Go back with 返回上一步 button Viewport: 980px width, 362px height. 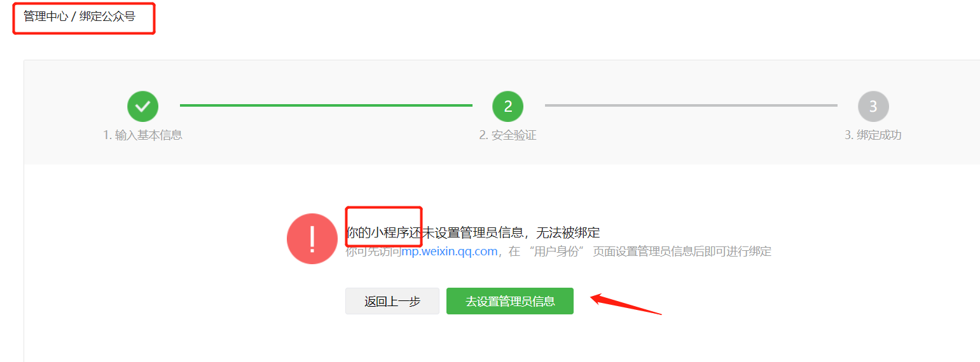392,301
